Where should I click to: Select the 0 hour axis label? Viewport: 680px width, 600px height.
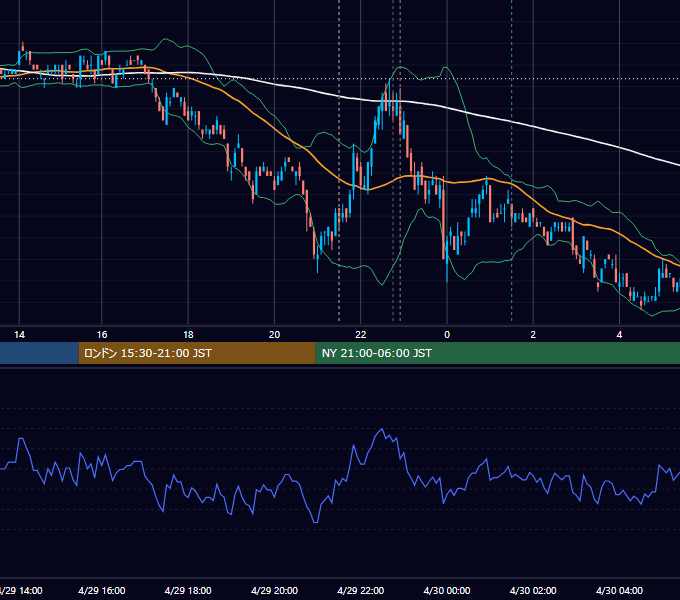tap(447, 335)
